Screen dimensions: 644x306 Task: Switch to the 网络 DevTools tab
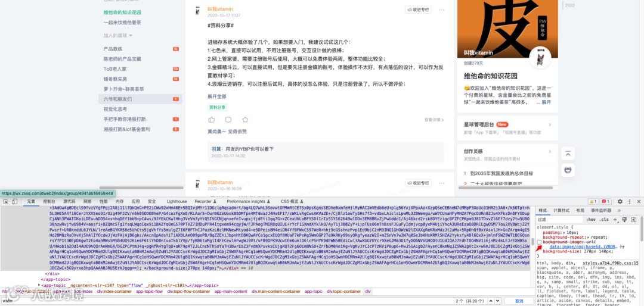pyautogui.click(x=88, y=201)
